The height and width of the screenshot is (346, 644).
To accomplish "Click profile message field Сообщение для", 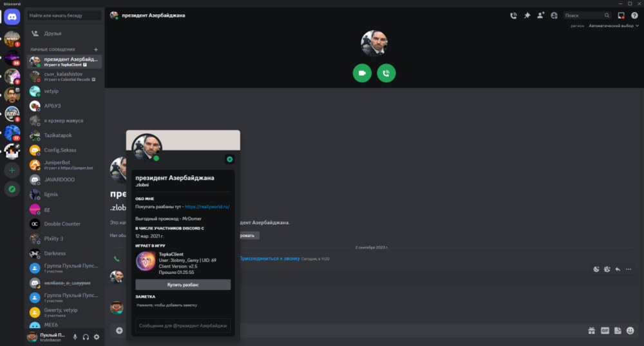I will click(x=183, y=325).
